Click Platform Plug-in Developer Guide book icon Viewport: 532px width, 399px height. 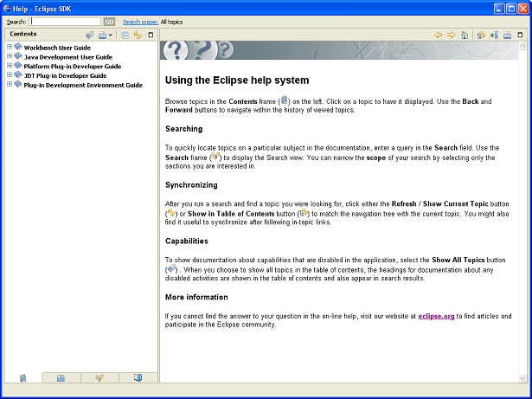click(18, 65)
